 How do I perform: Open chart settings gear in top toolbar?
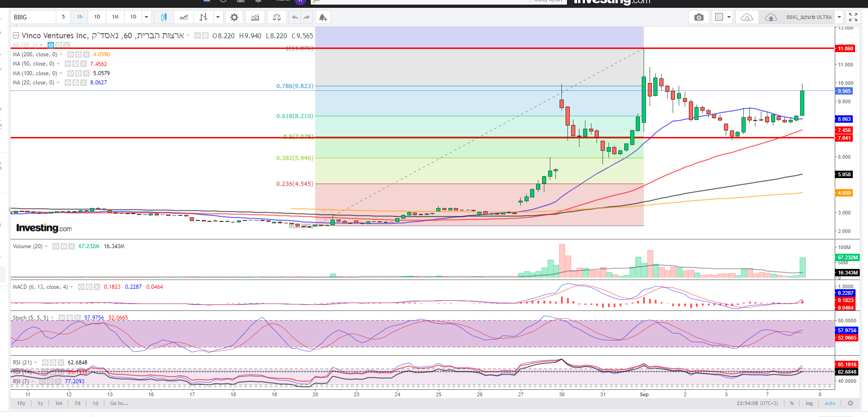pyautogui.click(x=235, y=18)
